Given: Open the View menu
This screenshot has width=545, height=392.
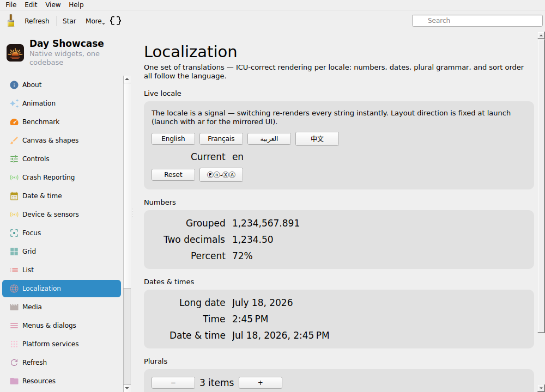Looking at the screenshot, I should (53, 5).
